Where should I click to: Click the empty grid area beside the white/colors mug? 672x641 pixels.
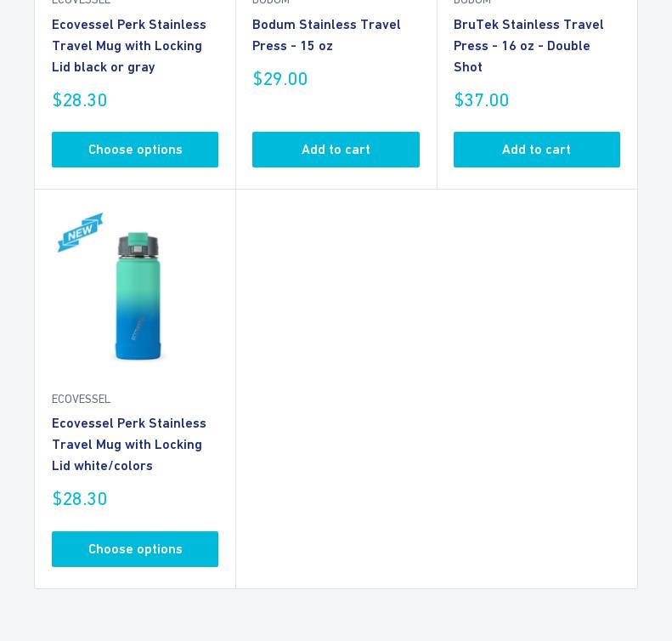[436, 389]
